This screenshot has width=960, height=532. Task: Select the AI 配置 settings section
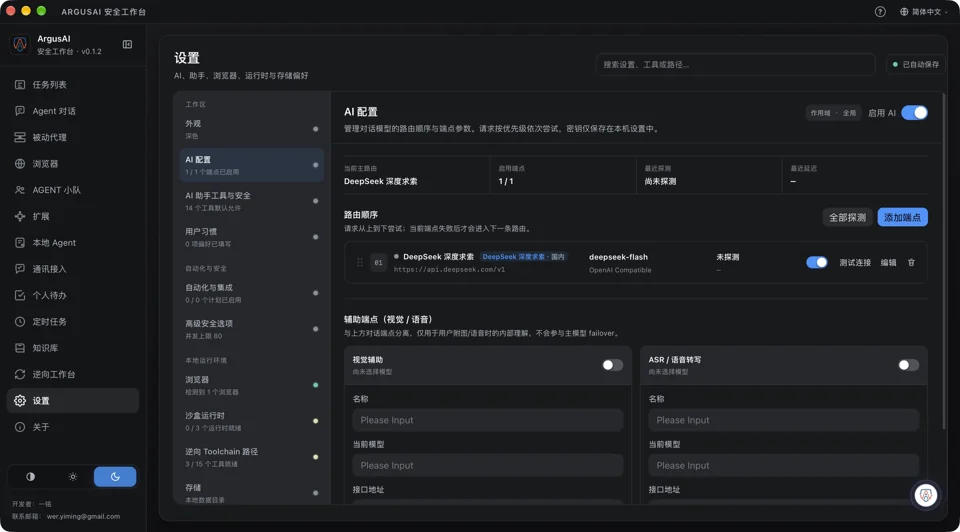point(252,165)
